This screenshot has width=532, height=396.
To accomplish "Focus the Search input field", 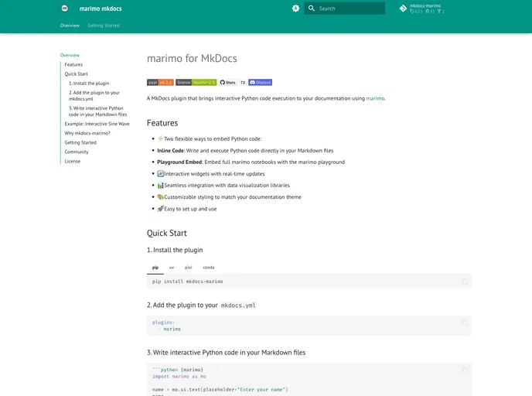I will 344,9.
